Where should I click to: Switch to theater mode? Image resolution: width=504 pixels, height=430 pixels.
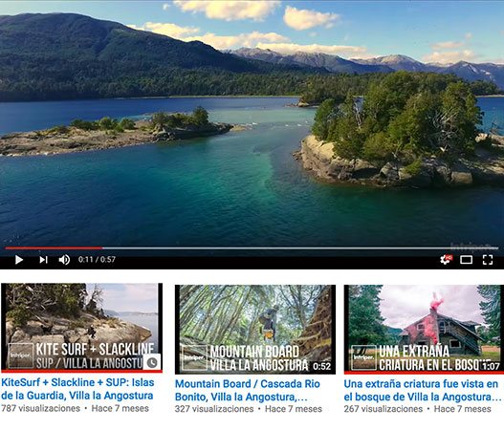pyautogui.click(x=466, y=260)
